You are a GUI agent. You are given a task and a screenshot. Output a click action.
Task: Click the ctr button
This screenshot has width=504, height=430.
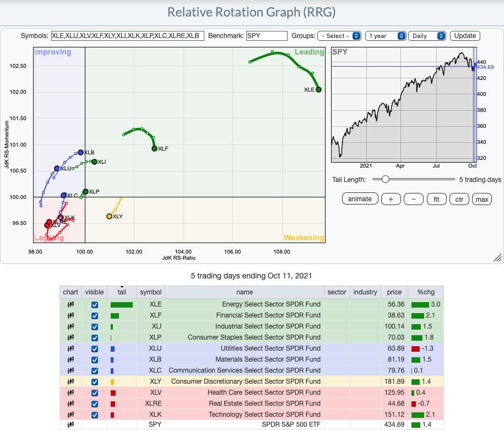[x=459, y=199]
